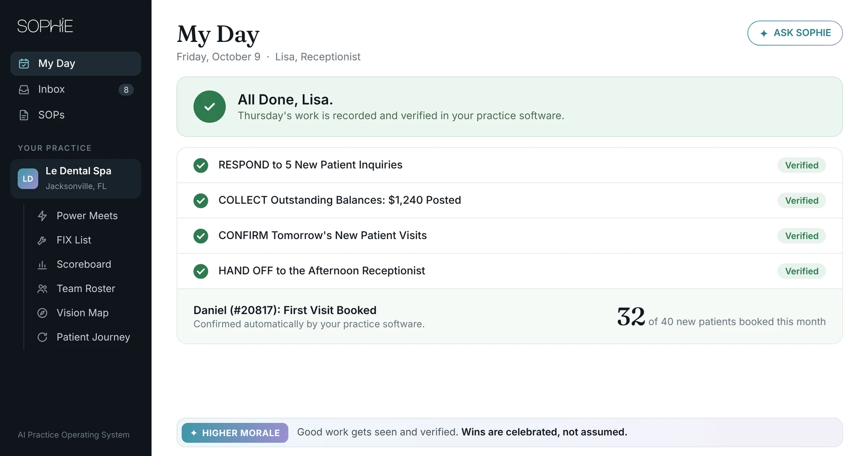Toggle the COLLECT Outstanding Balances checkmark
The height and width of the screenshot is (456, 868).
(201, 201)
